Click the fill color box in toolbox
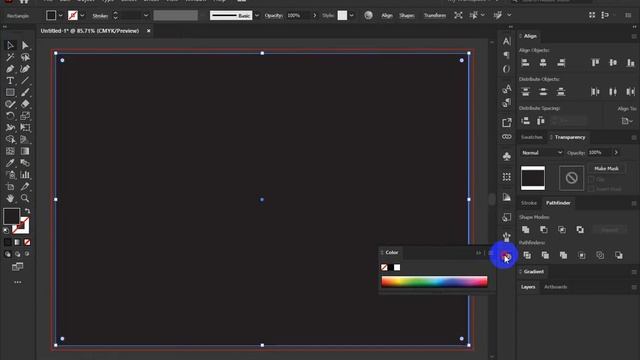 click(x=11, y=216)
